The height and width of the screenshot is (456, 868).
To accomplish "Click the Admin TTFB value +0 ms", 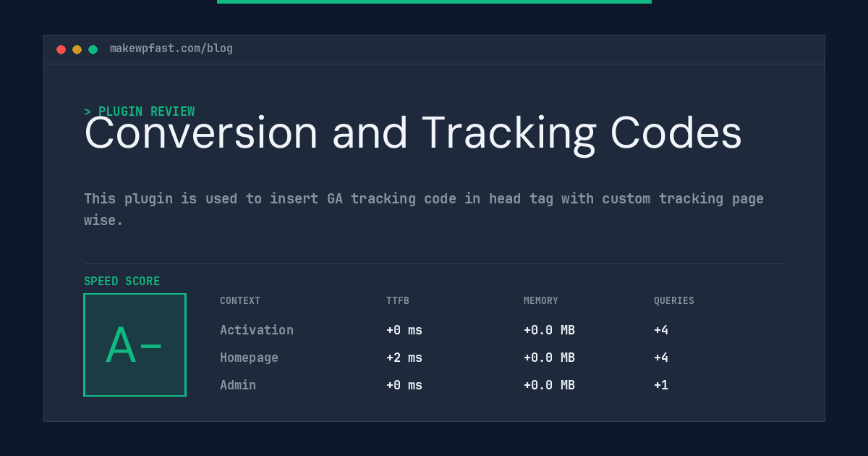I will [x=404, y=385].
